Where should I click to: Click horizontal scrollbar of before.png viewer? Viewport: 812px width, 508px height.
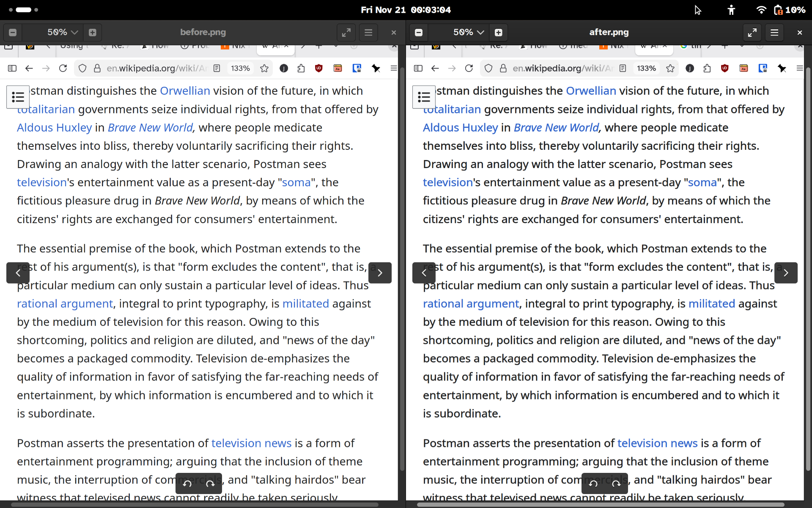[x=195, y=505]
